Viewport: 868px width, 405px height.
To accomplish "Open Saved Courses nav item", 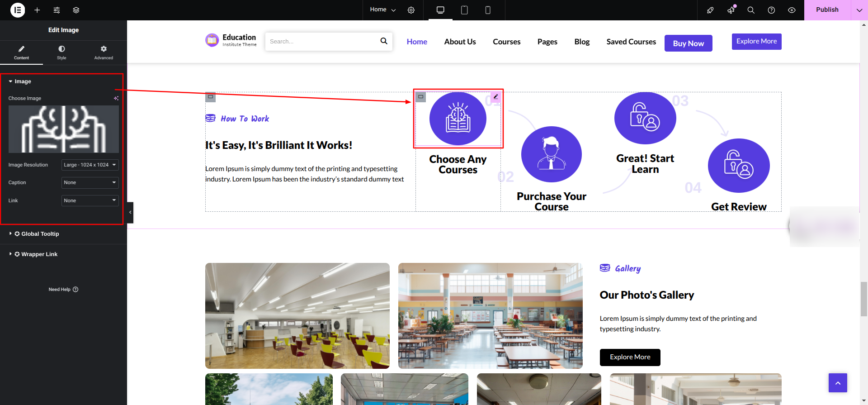I will point(631,42).
